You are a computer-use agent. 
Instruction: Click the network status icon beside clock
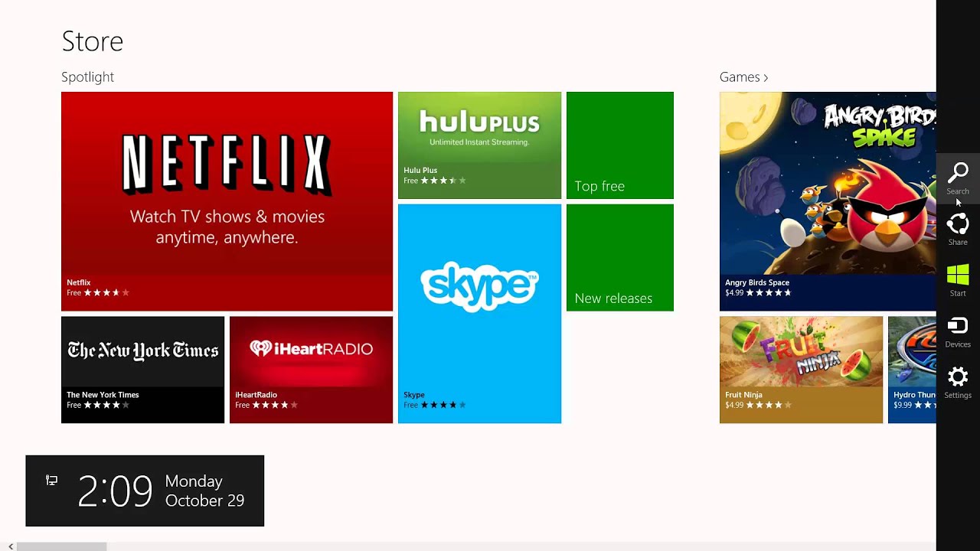pyautogui.click(x=51, y=481)
